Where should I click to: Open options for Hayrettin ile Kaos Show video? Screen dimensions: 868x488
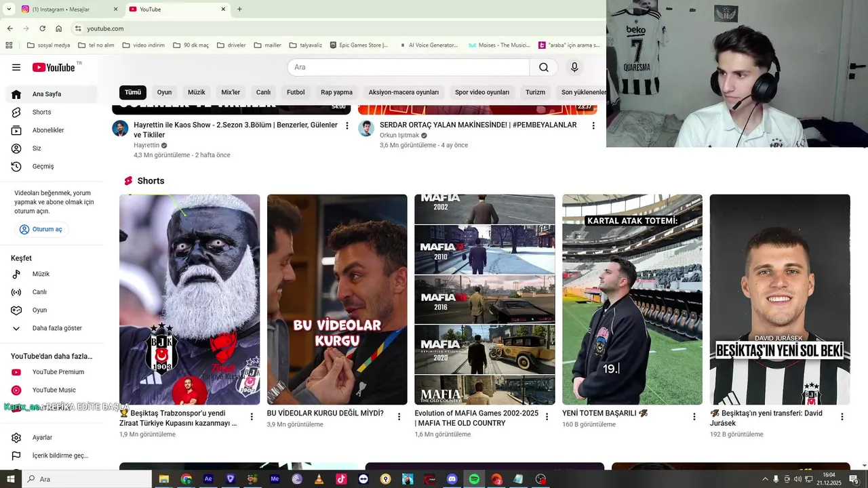click(x=347, y=125)
